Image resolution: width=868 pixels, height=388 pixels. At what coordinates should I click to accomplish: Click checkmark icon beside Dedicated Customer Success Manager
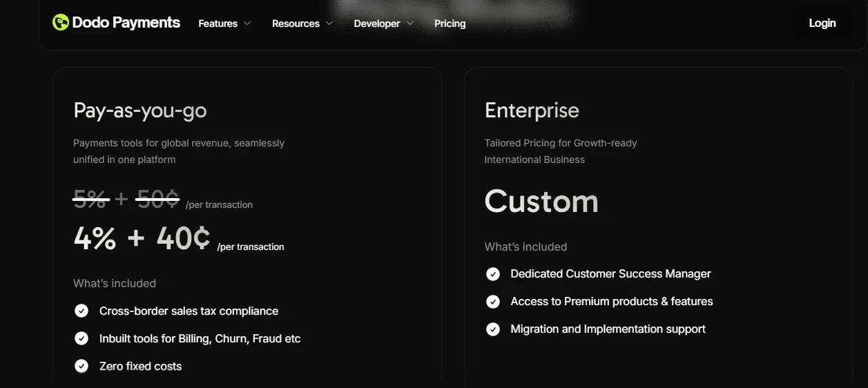[x=493, y=274]
